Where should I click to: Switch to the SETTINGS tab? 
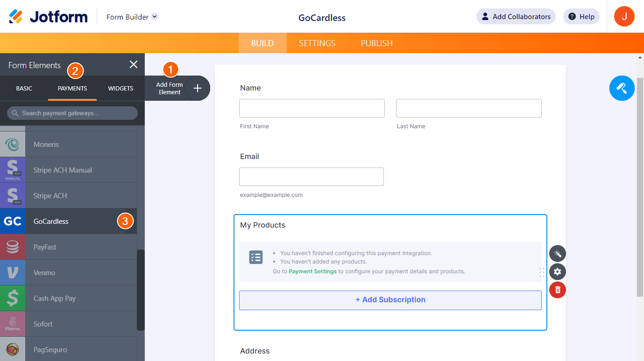pos(317,43)
